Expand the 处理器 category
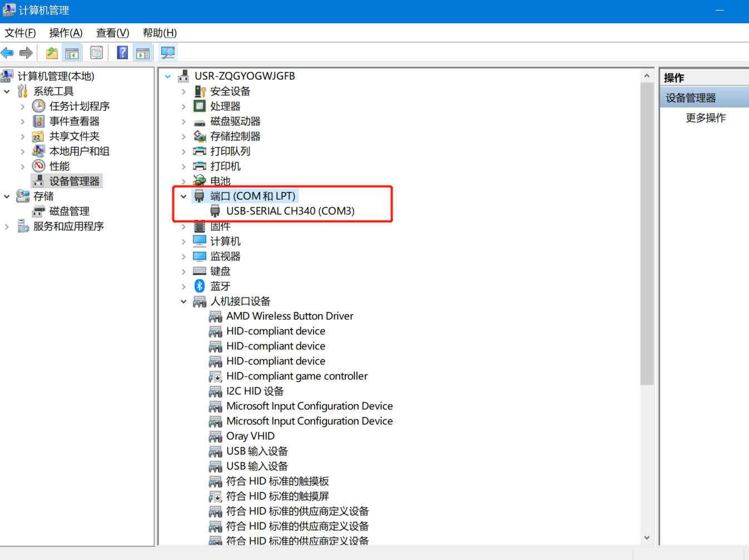The image size is (749, 560). point(183,107)
